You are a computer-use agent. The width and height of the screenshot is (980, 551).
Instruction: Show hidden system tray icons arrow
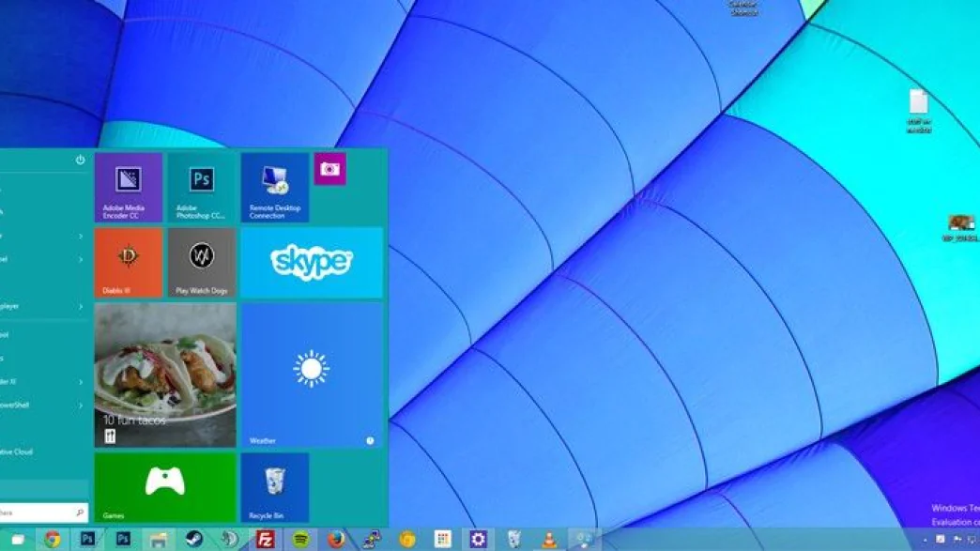pos(925,540)
